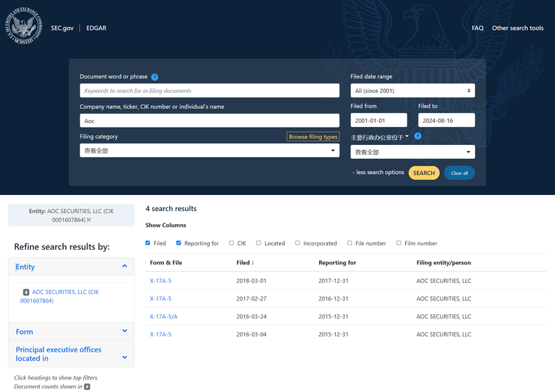This screenshot has width=555, height=392.
Task: Expand the Form filter section
Action: pyautogui.click(x=71, y=332)
